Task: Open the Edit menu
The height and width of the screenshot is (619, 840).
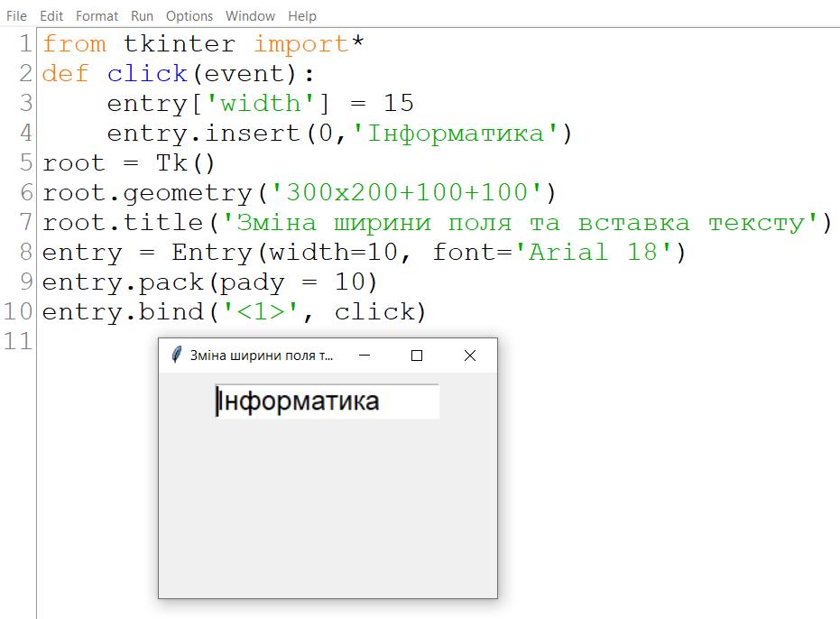Action: (x=51, y=16)
